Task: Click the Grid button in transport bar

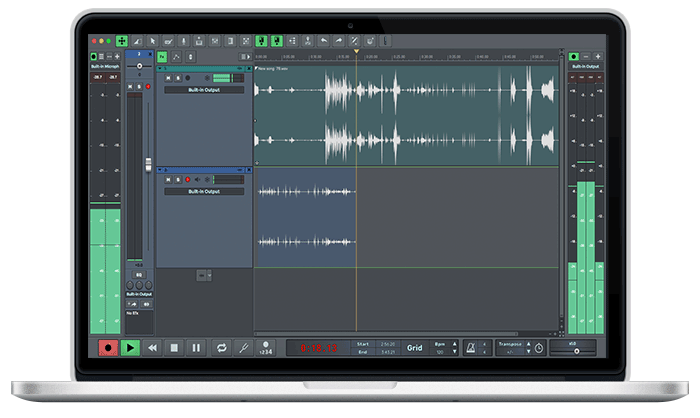Action: click(x=414, y=348)
